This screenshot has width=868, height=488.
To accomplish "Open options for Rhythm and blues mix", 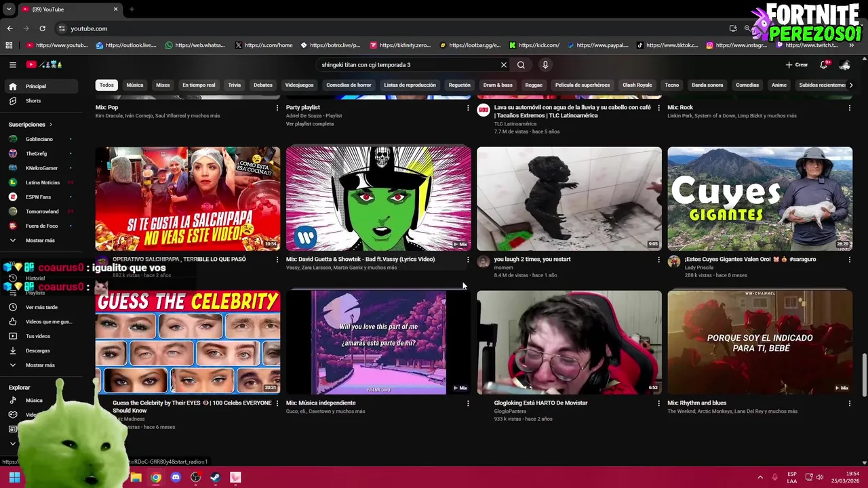I will 849,403.
